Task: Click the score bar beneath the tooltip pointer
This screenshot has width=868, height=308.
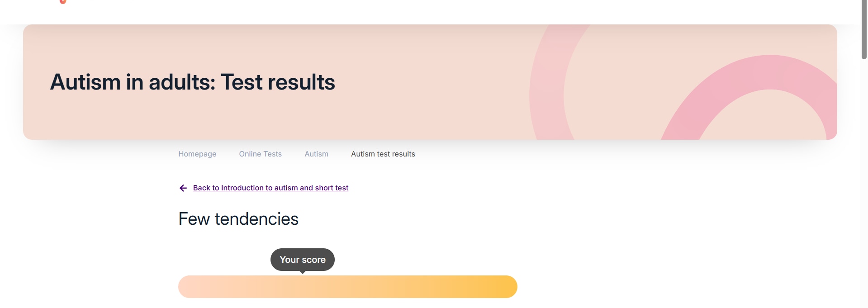Action: tap(303, 287)
